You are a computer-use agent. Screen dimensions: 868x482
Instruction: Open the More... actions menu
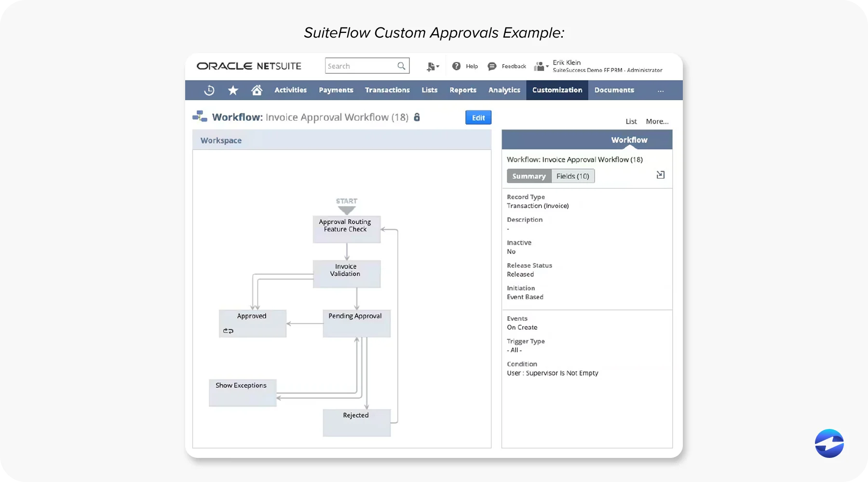[x=657, y=121]
